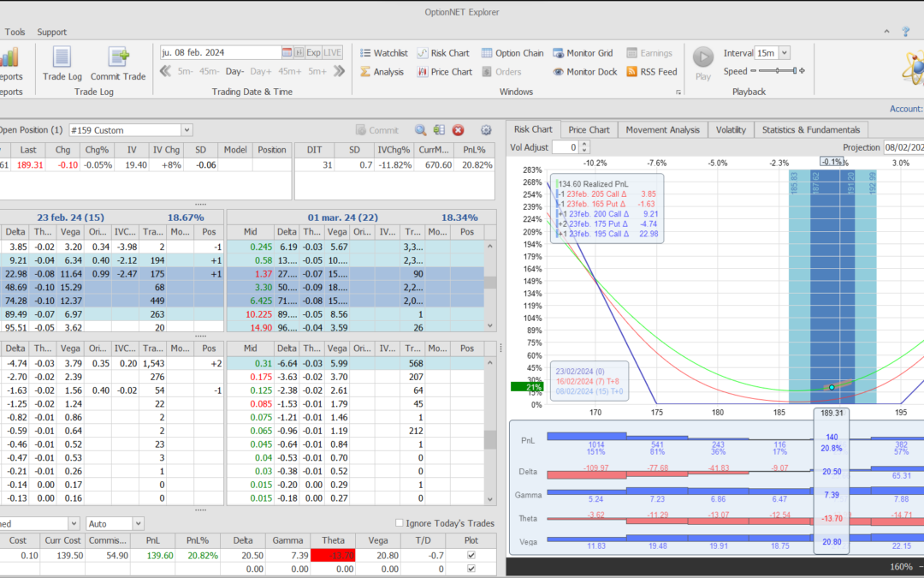The width and height of the screenshot is (924, 578).
Task: Uncheck the Plot checkbox in first row
Action: click(x=471, y=556)
